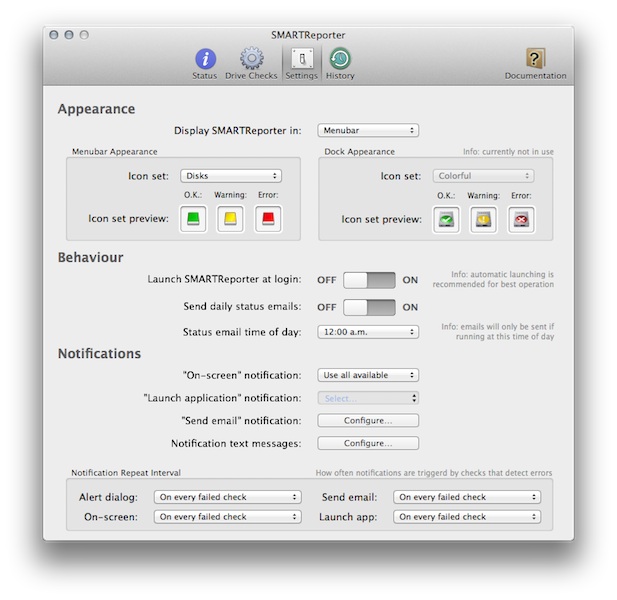Open Alert dialog repeat interval dropdown
The image size is (617, 600).
tap(227, 496)
